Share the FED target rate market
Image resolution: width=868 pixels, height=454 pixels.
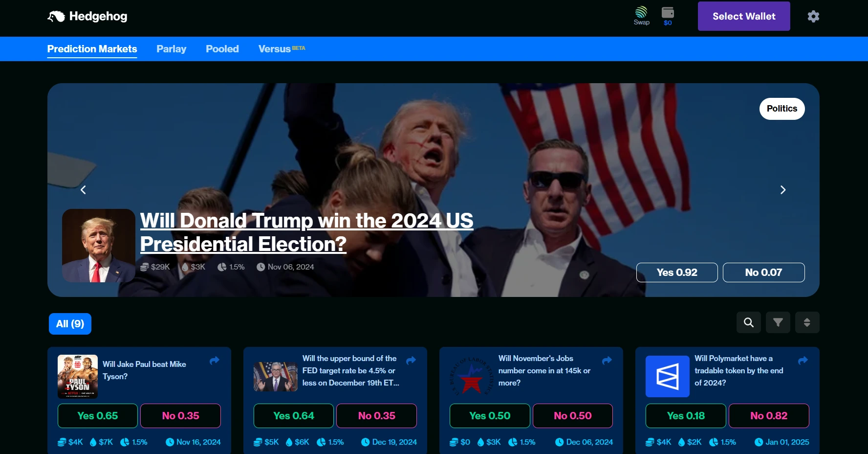click(411, 361)
